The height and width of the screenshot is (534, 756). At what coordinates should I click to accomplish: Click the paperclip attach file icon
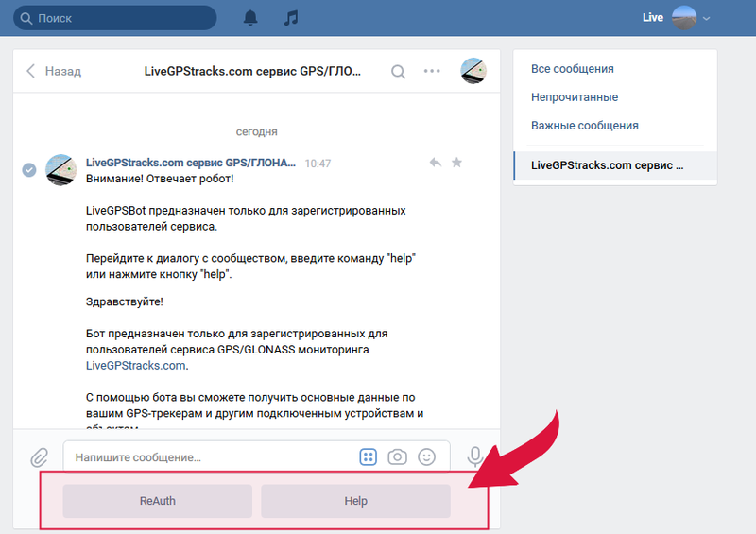point(39,457)
